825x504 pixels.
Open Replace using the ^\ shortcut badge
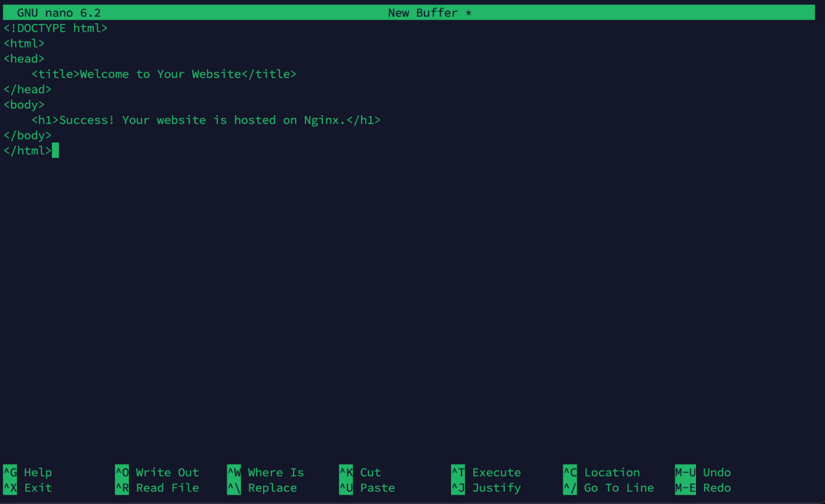click(234, 488)
